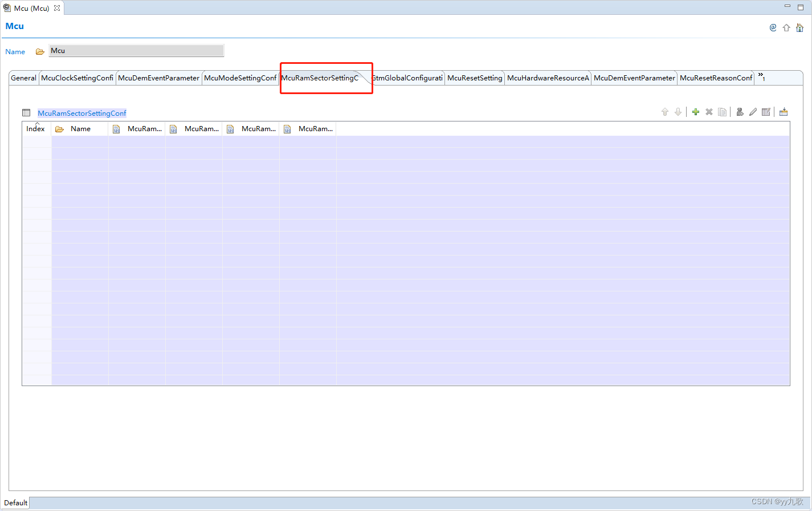Open the McuResetReasonConf tab
The height and width of the screenshot is (511, 812).
(x=716, y=78)
